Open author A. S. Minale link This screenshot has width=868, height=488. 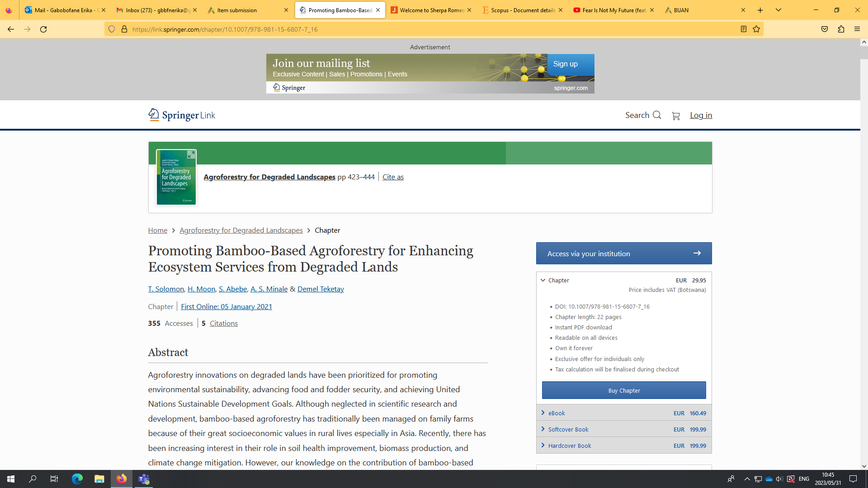[x=269, y=289]
